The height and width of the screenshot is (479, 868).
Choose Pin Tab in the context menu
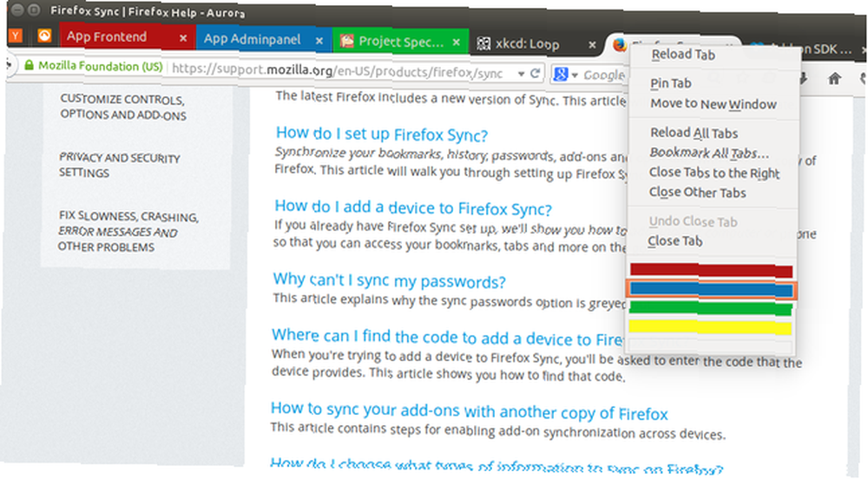(x=670, y=83)
